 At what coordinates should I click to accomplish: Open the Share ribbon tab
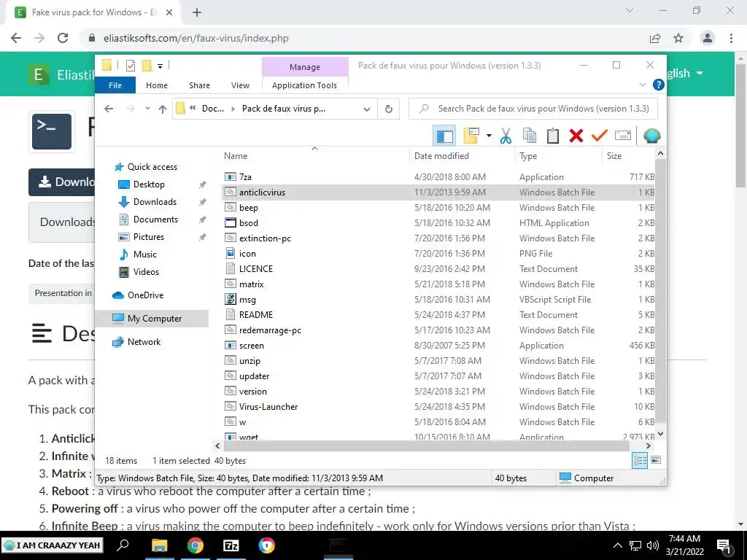199,85
